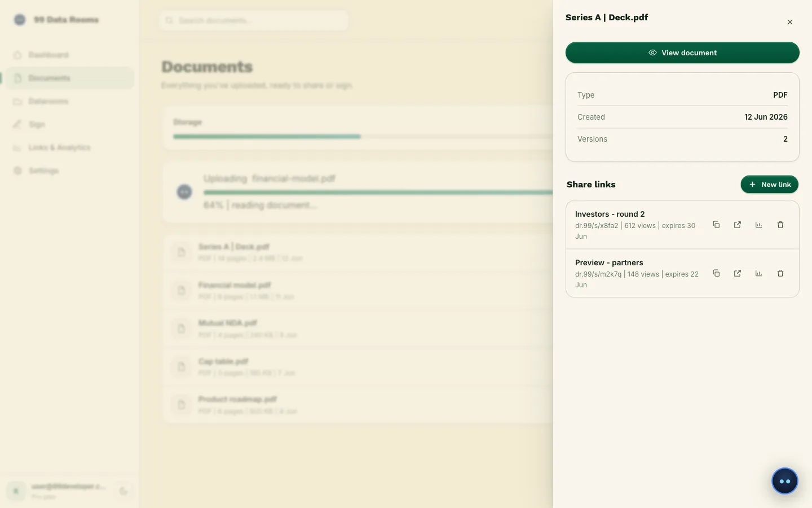
Task: Open Product roadmap.pdf row in list
Action: coord(358,405)
